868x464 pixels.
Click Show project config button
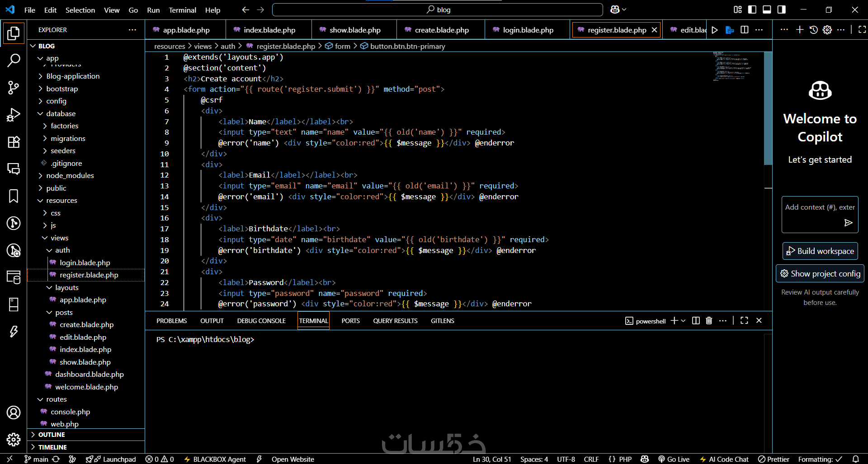[820, 274]
